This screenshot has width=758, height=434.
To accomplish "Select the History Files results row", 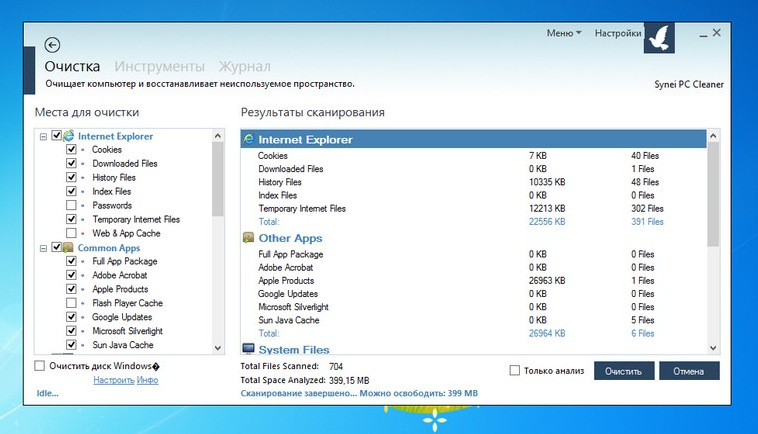I will (473, 182).
